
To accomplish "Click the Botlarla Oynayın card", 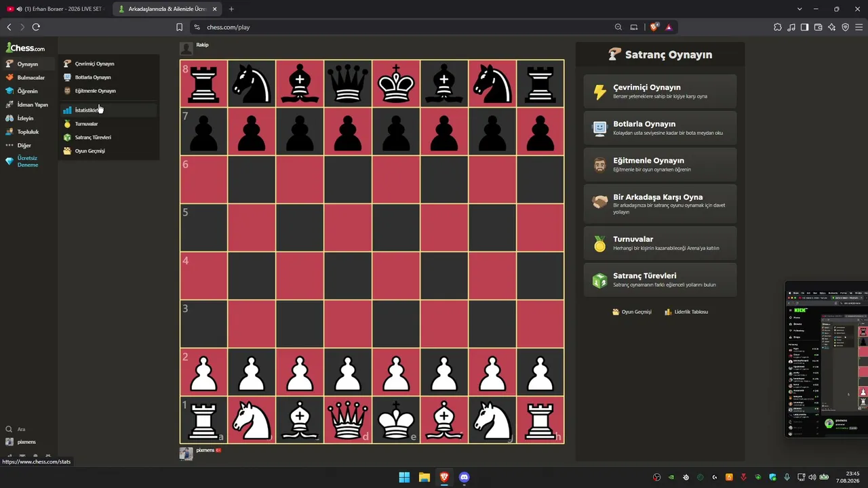I will [x=660, y=128].
